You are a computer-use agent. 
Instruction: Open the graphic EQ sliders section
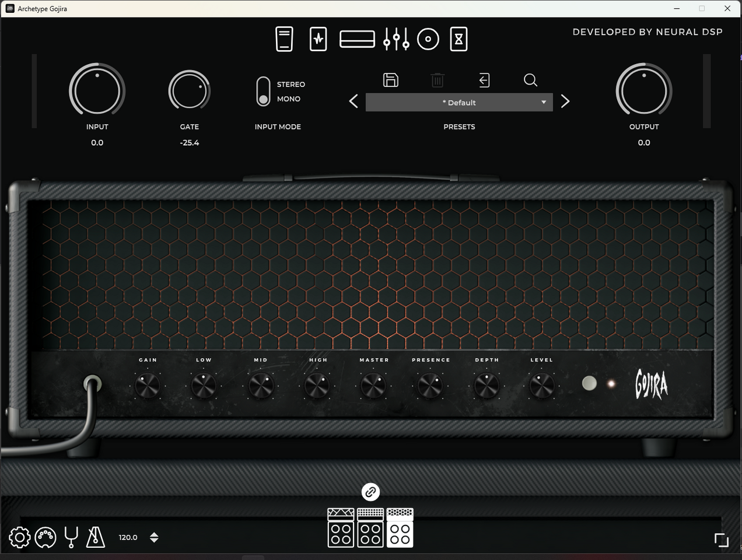(396, 39)
